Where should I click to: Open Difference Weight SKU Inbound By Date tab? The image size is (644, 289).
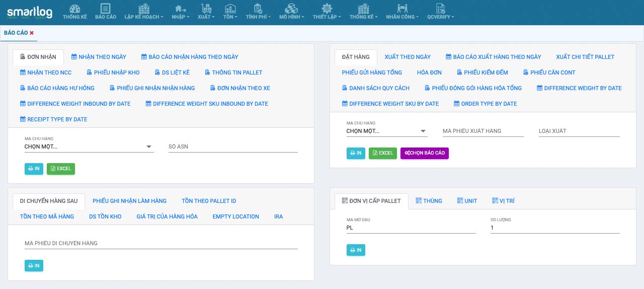click(207, 104)
